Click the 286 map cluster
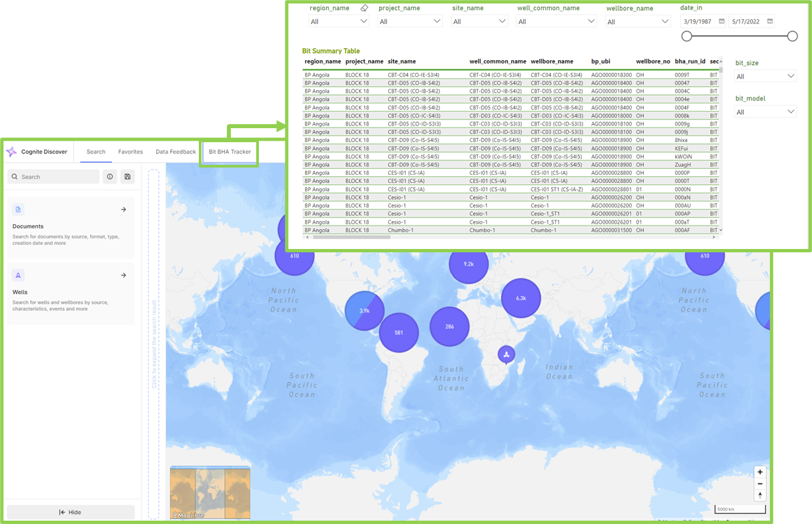 [x=449, y=326]
